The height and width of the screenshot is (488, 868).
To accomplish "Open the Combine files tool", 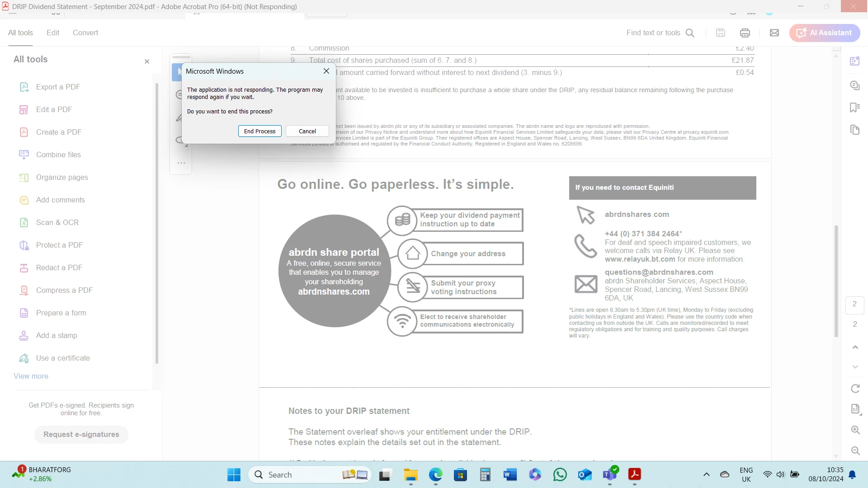I will (x=58, y=155).
